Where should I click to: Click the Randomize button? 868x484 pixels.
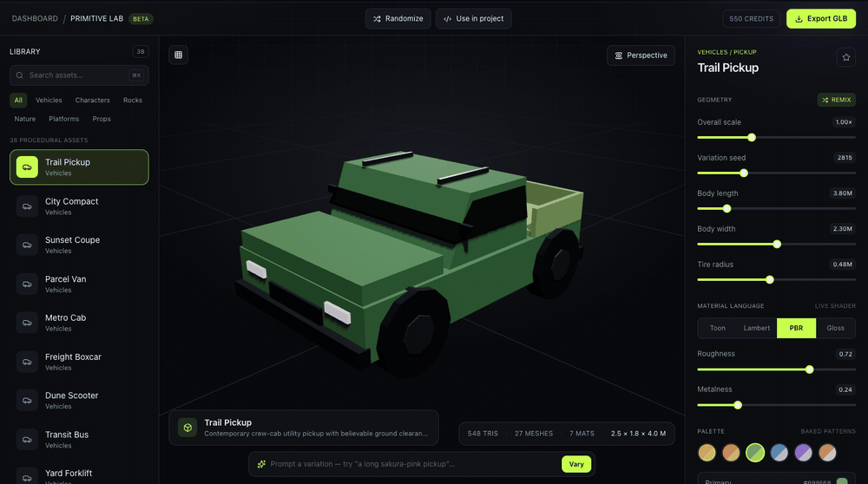point(398,19)
